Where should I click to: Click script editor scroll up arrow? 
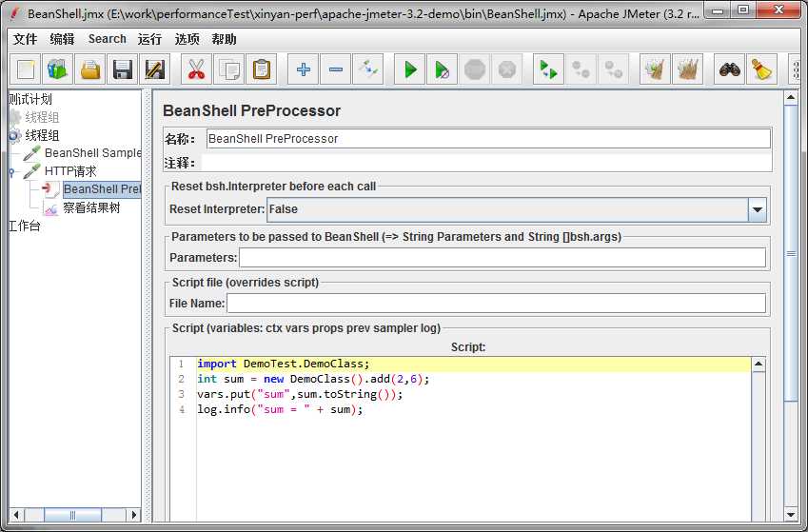coord(758,364)
